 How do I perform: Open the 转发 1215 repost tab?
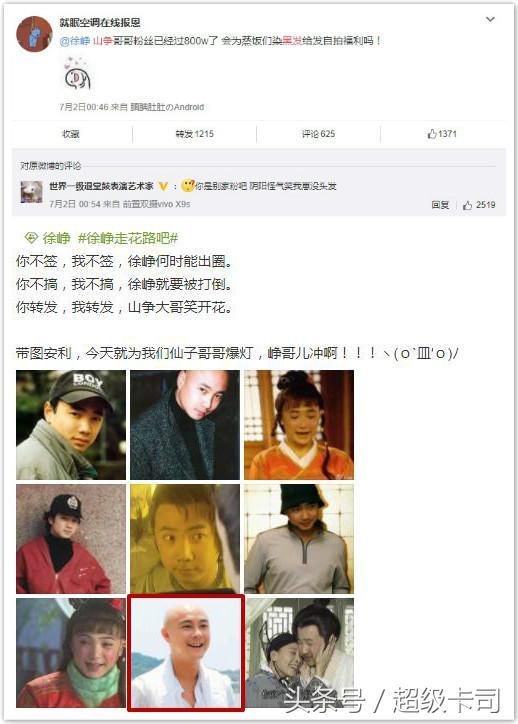pyautogui.click(x=194, y=134)
